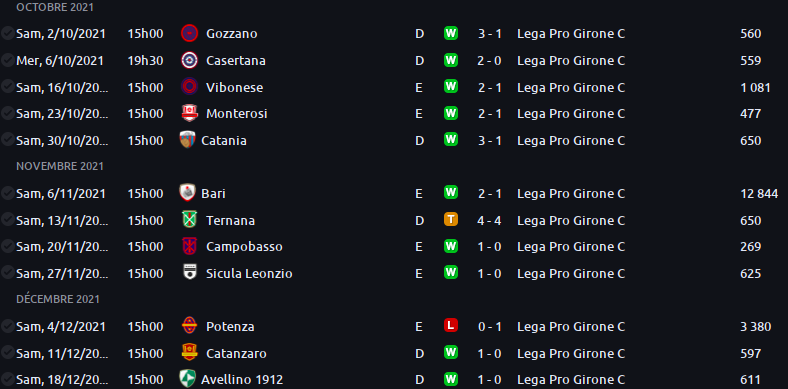Click the NOVEMBRE 2021 month header
This screenshot has height=389, width=788.
(x=60, y=166)
